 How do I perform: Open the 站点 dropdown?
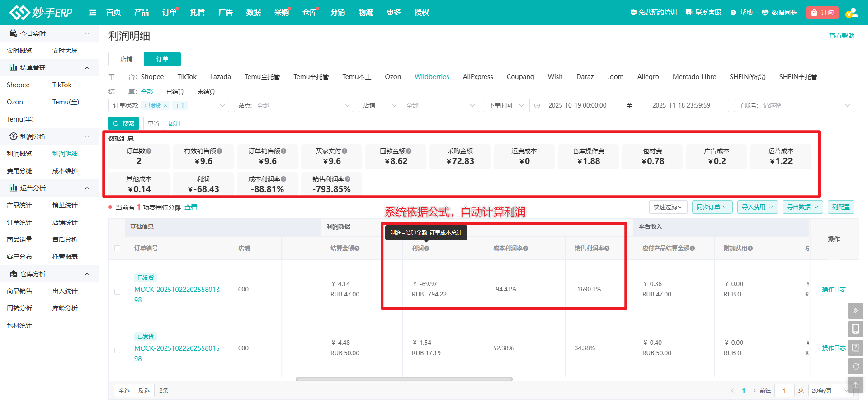click(x=293, y=105)
